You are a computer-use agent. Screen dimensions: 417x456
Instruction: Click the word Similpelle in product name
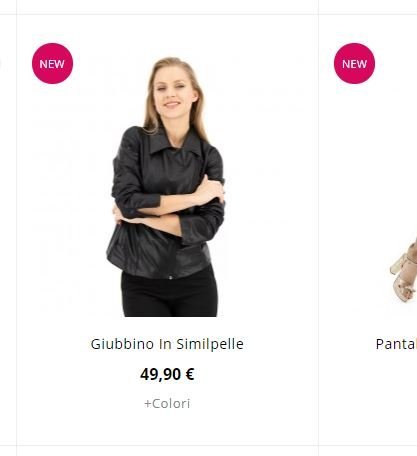210,344
